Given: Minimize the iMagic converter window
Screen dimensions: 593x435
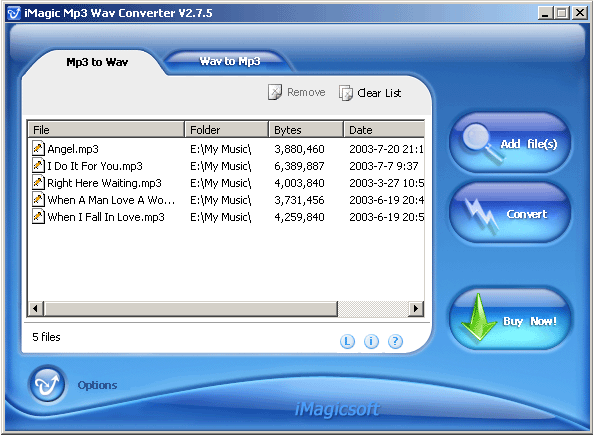Looking at the screenshot, I should pyautogui.click(x=545, y=13).
